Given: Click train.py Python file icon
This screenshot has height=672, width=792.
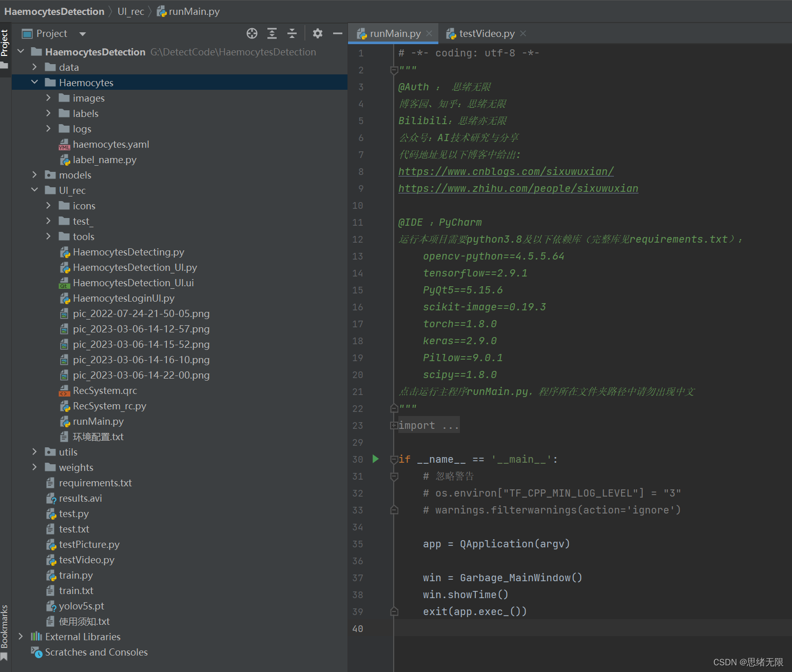Looking at the screenshot, I should pyautogui.click(x=51, y=576).
